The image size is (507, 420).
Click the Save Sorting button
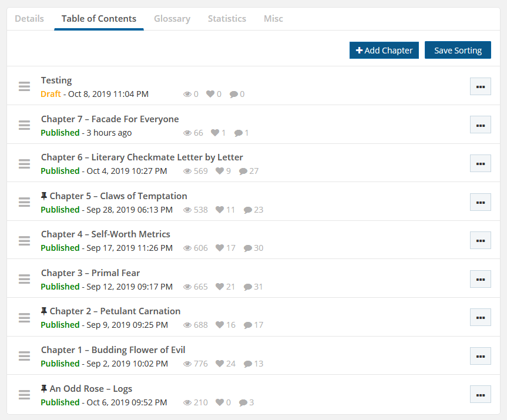(x=458, y=51)
